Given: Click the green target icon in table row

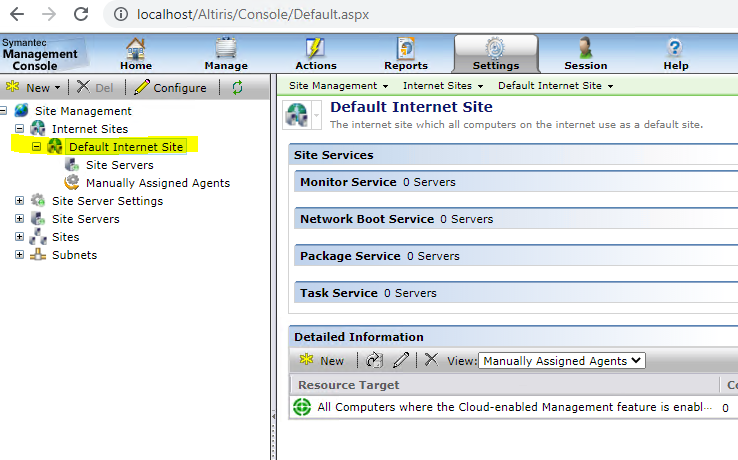Looking at the screenshot, I should click(x=302, y=407).
